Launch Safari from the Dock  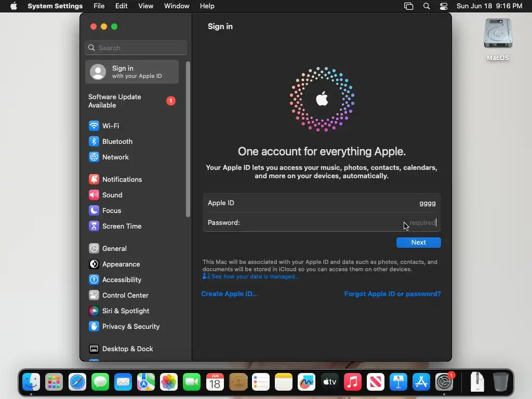coord(77,382)
